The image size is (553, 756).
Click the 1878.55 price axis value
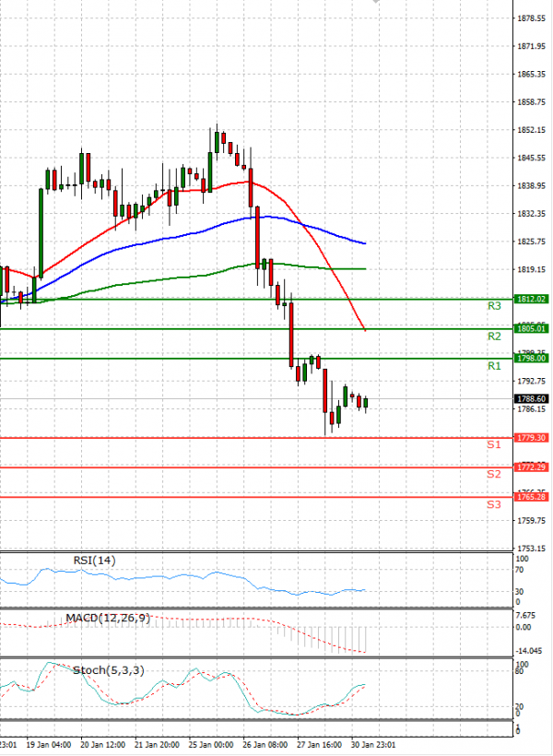click(x=531, y=18)
